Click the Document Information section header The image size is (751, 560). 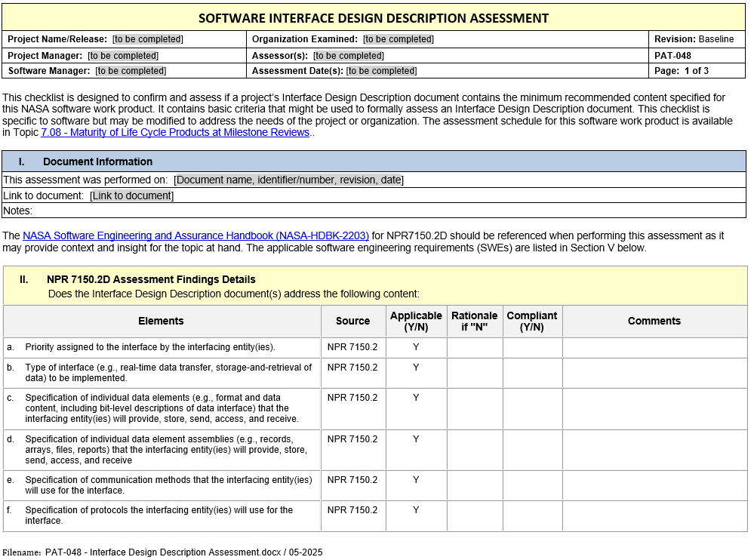click(97, 162)
